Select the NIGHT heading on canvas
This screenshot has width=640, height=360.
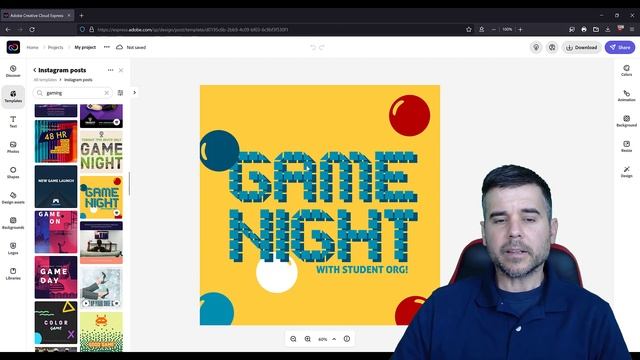[x=323, y=235]
